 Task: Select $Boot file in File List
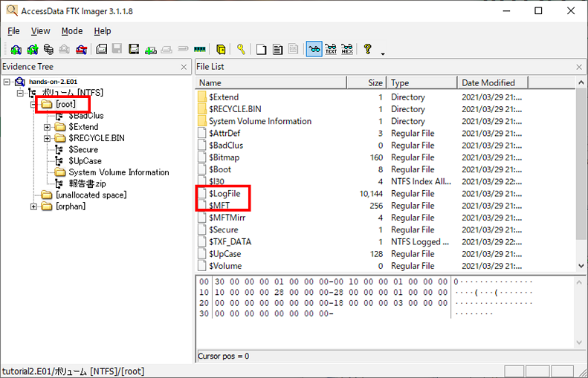[x=220, y=169]
